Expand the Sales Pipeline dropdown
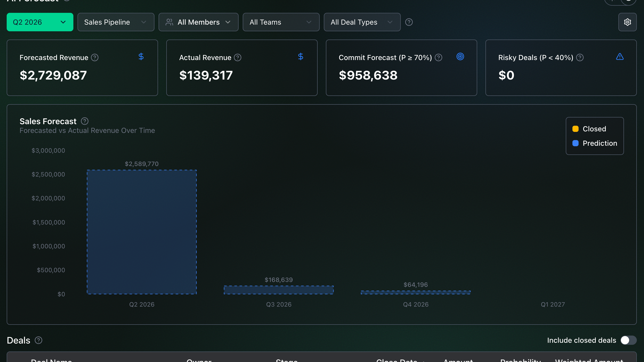This screenshot has height=362, width=644. 116,22
